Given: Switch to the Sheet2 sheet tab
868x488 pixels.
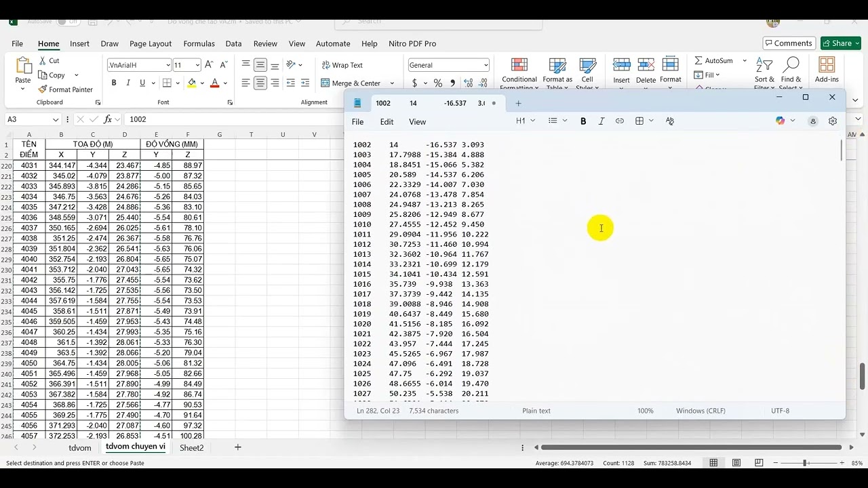Looking at the screenshot, I should click(191, 448).
